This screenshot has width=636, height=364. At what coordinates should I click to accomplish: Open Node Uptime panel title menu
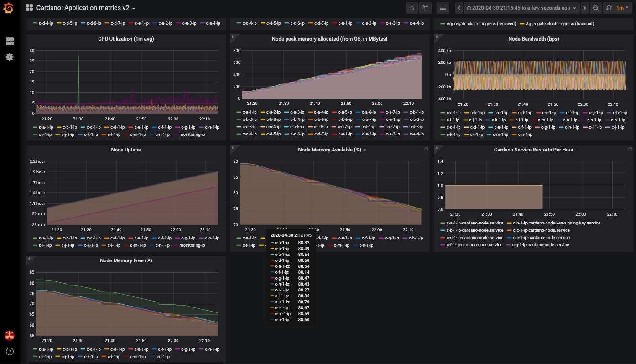(126, 150)
